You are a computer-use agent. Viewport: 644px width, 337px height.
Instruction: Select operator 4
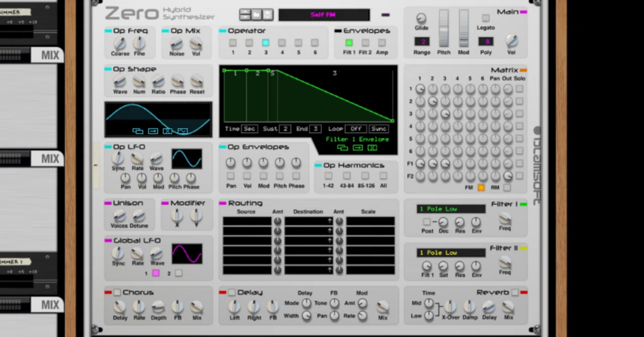(x=282, y=43)
